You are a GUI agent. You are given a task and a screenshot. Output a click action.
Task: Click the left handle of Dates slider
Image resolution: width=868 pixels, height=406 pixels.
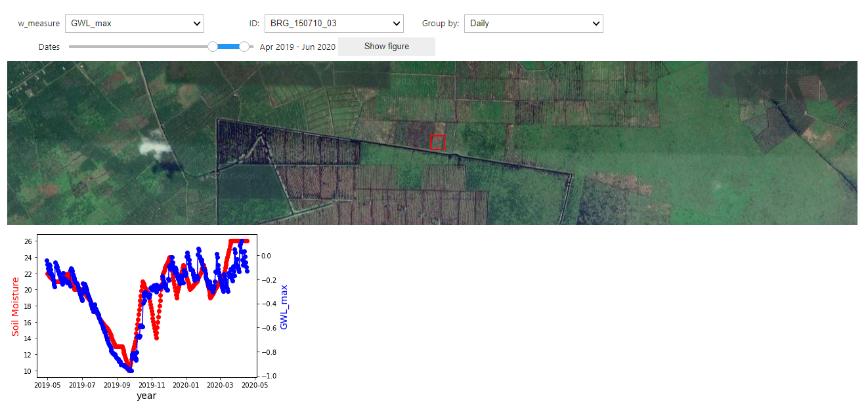click(x=213, y=47)
